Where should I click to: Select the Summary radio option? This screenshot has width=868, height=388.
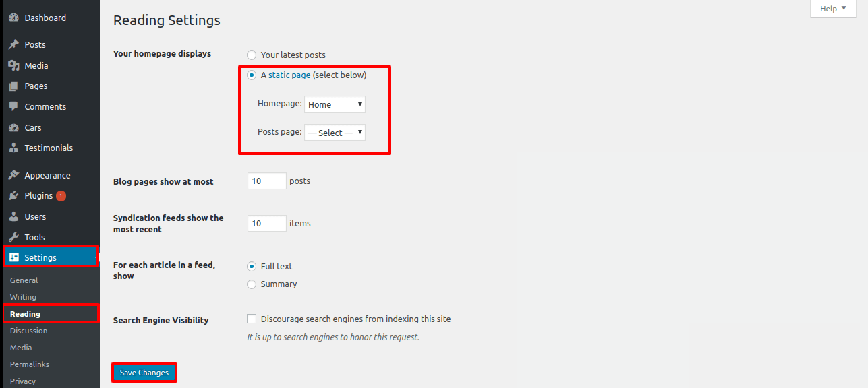tap(252, 284)
